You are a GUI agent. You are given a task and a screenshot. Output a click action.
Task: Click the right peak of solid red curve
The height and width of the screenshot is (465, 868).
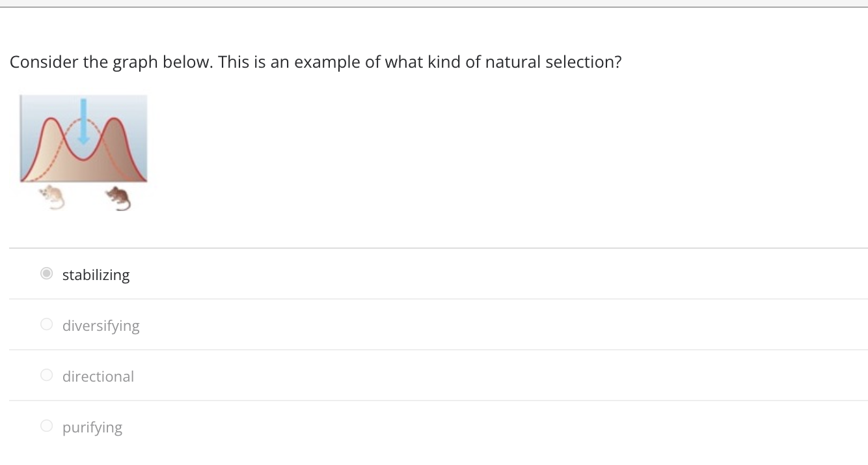pos(115,120)
